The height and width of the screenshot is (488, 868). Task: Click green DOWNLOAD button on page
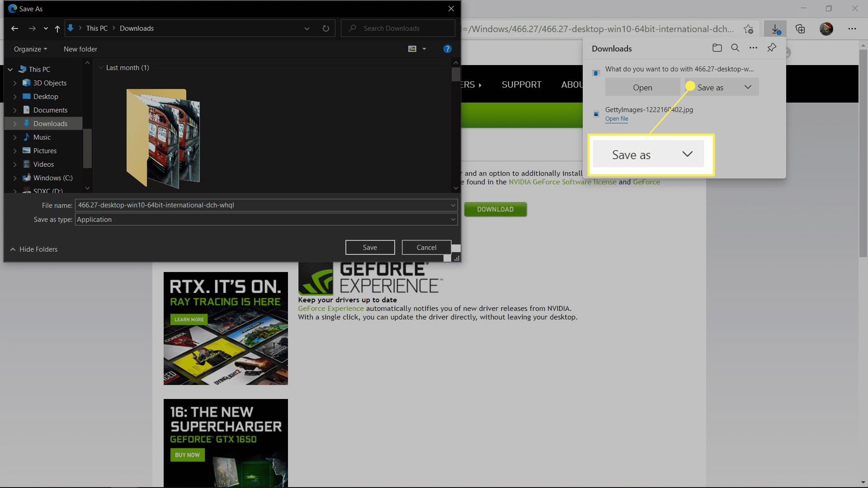tap(495, 209)
